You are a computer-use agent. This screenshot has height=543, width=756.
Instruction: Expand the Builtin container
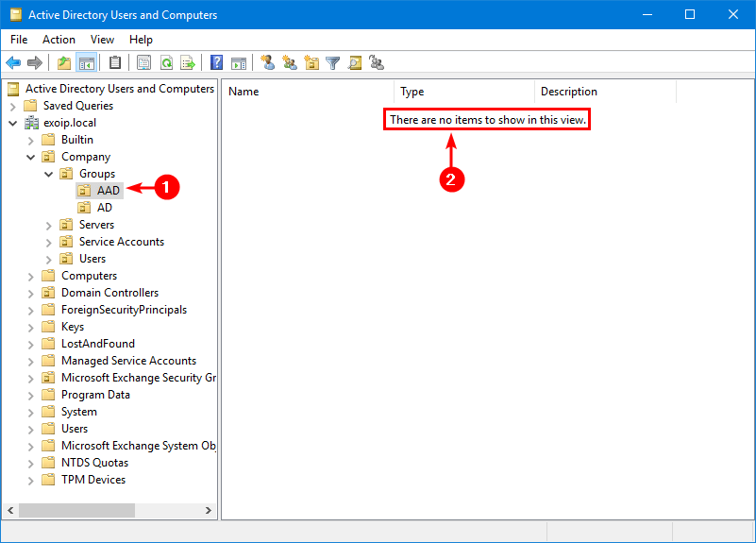31,141
